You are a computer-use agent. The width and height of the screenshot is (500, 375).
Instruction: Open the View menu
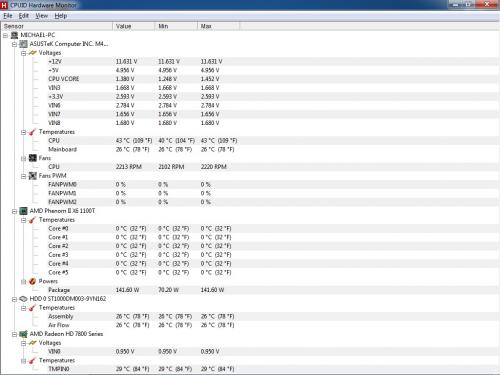(x=42, y=16)
